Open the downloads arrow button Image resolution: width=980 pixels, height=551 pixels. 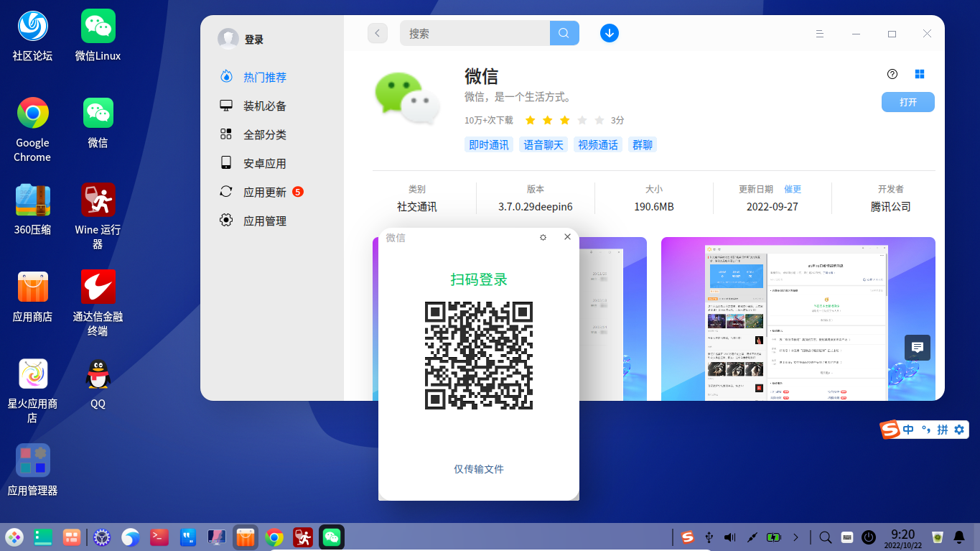click(609, 33)
